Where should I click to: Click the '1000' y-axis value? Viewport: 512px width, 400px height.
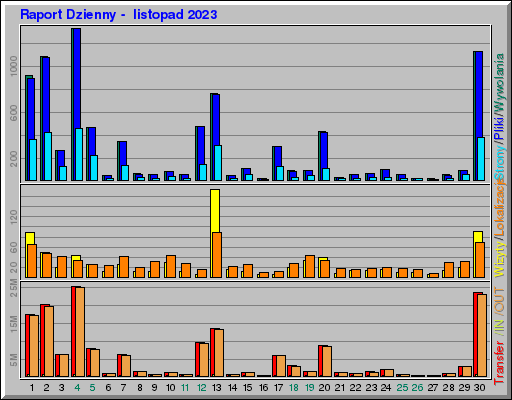[14, 66]
